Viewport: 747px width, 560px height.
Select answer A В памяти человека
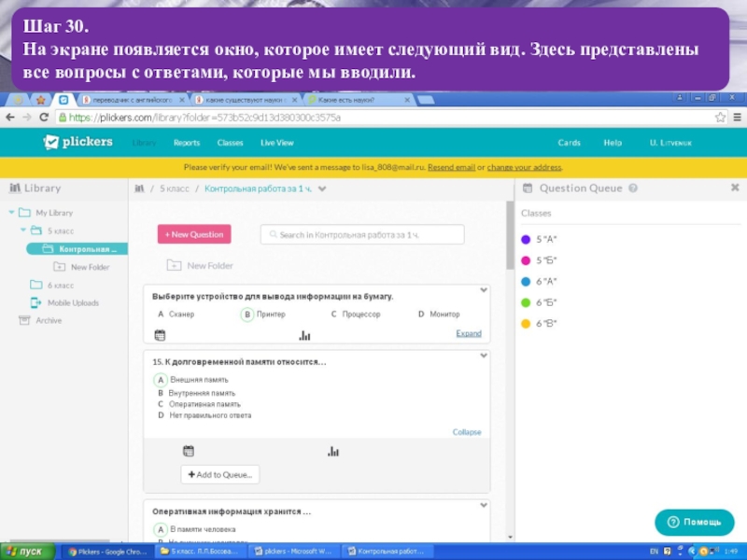click(x=194, y=529)
